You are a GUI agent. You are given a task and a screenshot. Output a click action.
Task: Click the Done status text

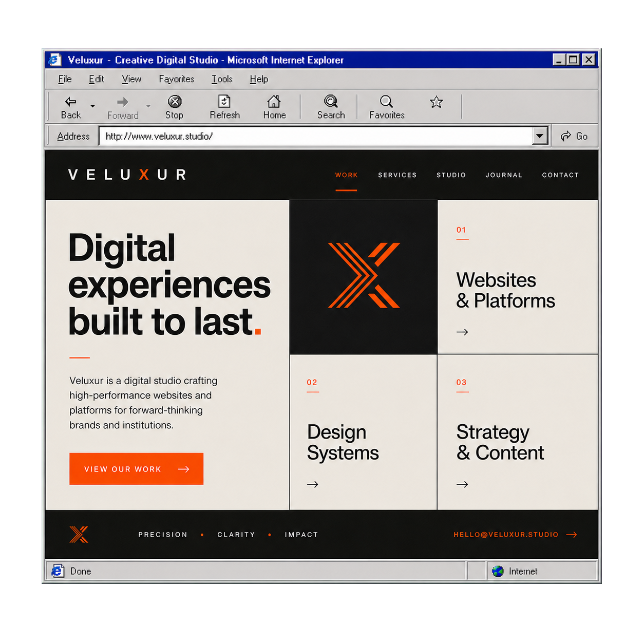click(x=81, y=571)
